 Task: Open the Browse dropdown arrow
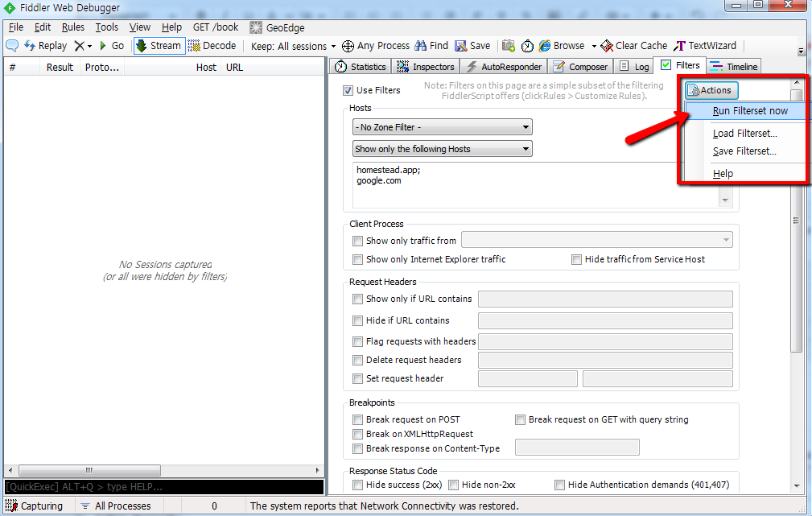click(x=594, y=46)
